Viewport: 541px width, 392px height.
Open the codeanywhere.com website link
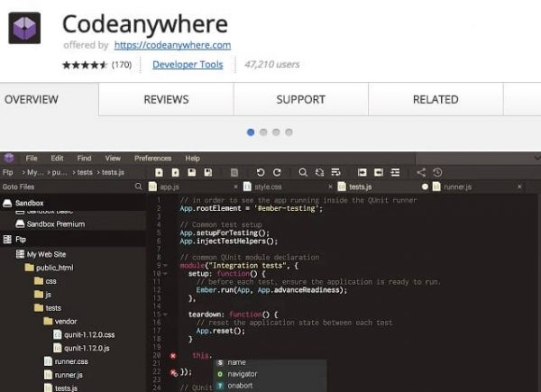coord(172,45)
